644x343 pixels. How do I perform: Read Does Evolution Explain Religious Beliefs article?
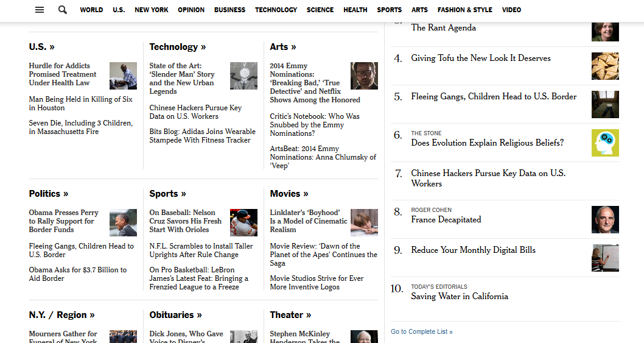(487, 143)
